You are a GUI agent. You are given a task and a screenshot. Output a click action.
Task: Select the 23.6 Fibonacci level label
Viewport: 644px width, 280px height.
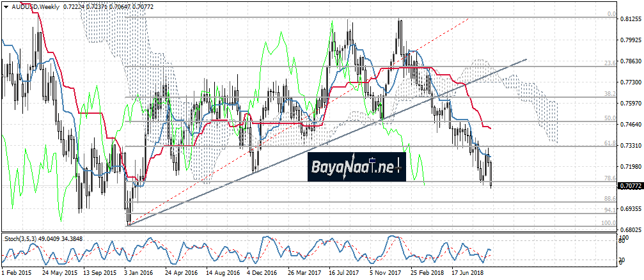[609, 63]
